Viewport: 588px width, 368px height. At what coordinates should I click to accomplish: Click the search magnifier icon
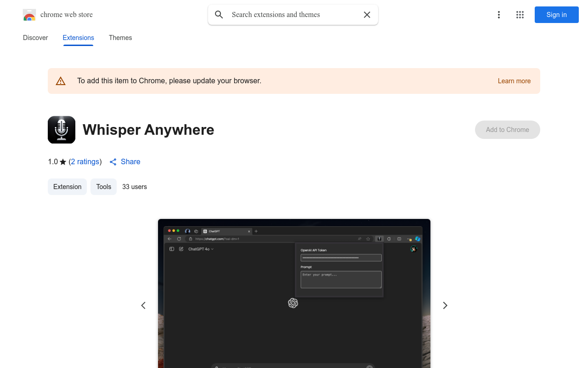click(x=219, y=15)
